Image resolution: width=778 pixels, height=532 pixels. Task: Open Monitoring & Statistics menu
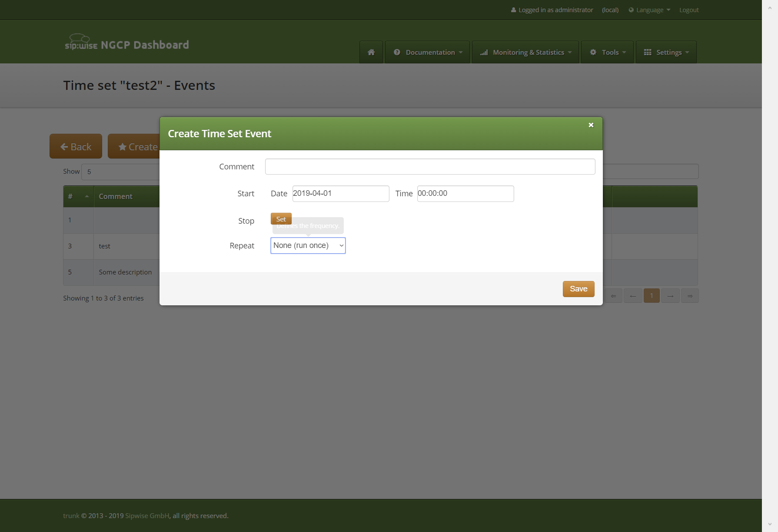coord(525,52)
